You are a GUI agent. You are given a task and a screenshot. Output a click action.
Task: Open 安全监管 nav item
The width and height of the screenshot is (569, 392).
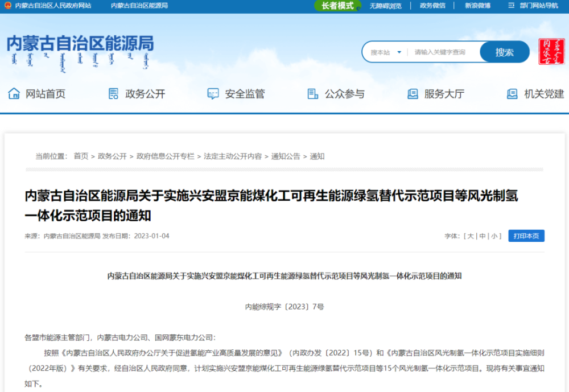(x=245, y=94)
